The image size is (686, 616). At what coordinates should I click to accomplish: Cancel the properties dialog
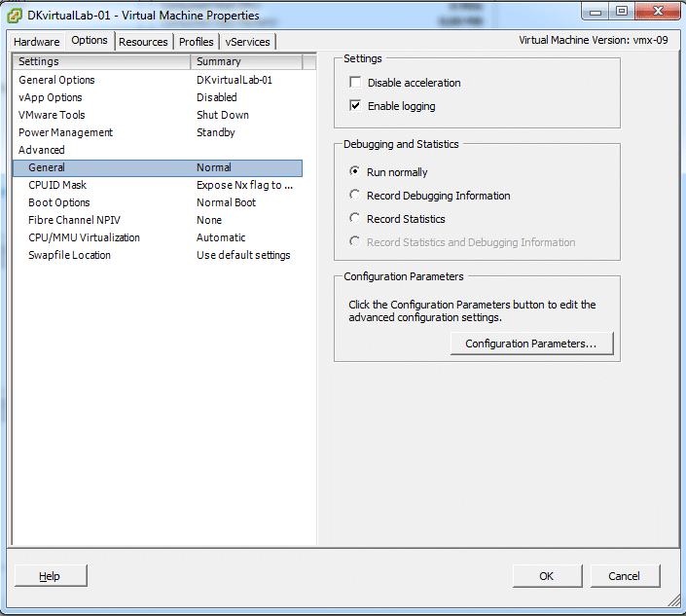point(625,576)
